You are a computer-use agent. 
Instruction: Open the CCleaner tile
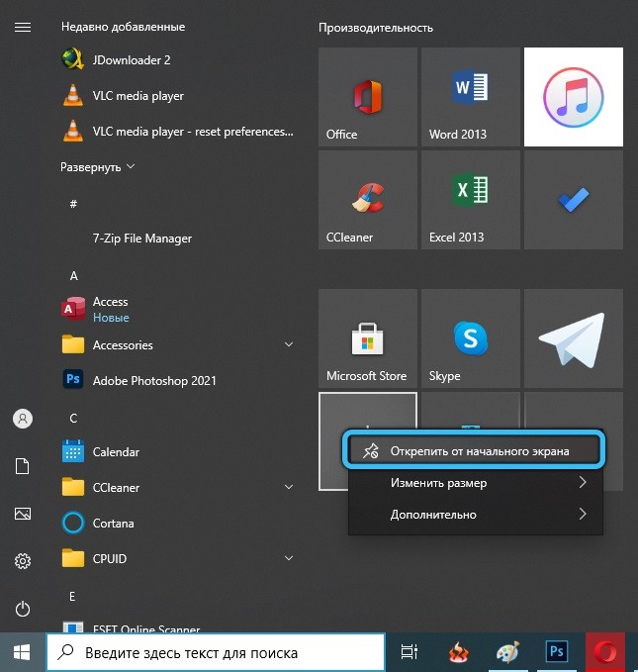pyautogui.click(x=368, y=200)
